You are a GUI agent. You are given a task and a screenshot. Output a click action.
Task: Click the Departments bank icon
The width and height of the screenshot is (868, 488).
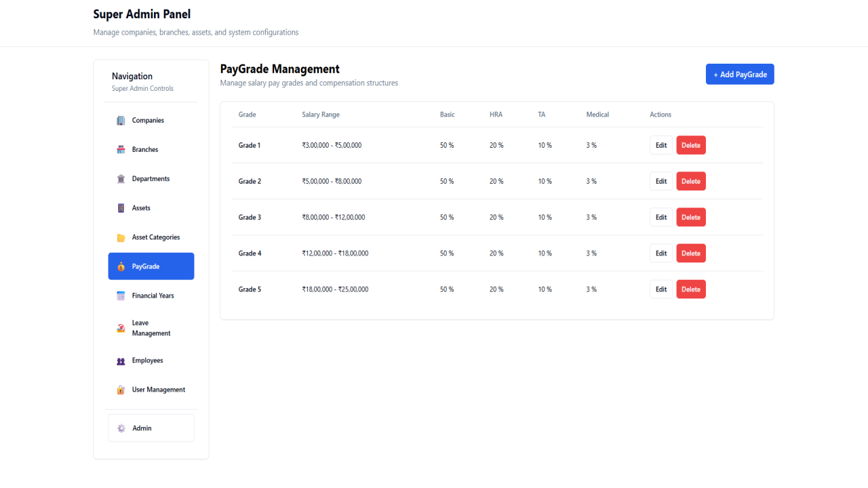121,179
